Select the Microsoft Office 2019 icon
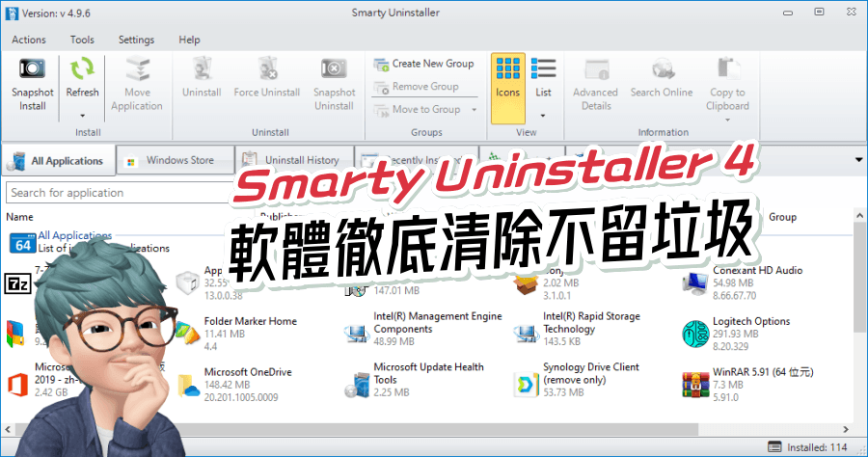 pyautogui.click(x=17, y=385)
